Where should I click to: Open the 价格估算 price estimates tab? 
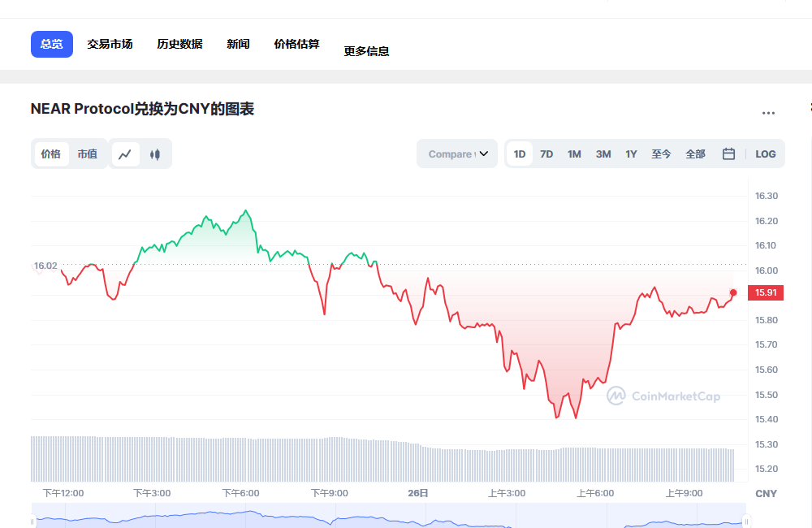point(296,44)
